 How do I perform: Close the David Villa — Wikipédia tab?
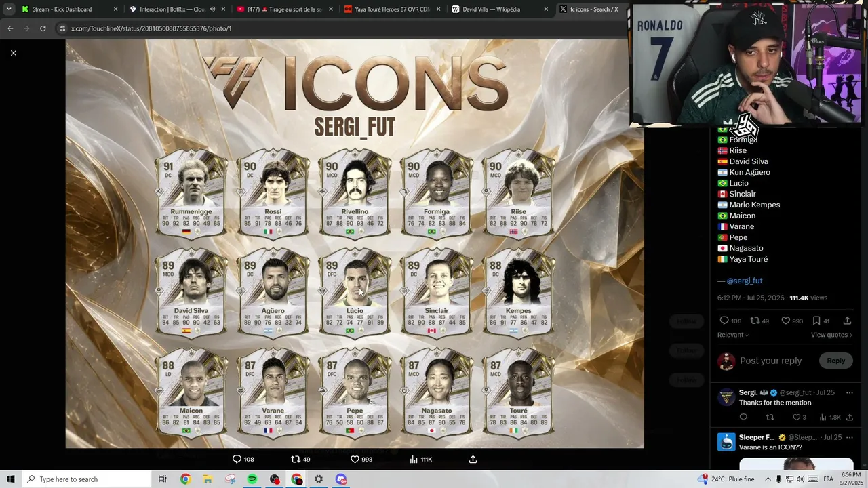(546, 9)
